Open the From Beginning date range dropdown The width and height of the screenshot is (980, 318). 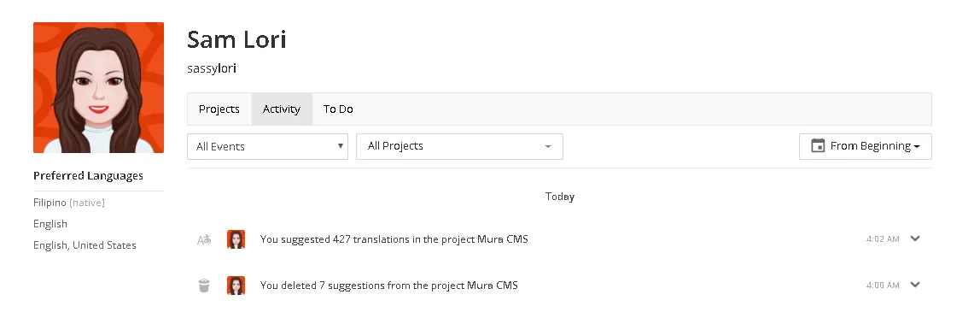click(865, 146)
